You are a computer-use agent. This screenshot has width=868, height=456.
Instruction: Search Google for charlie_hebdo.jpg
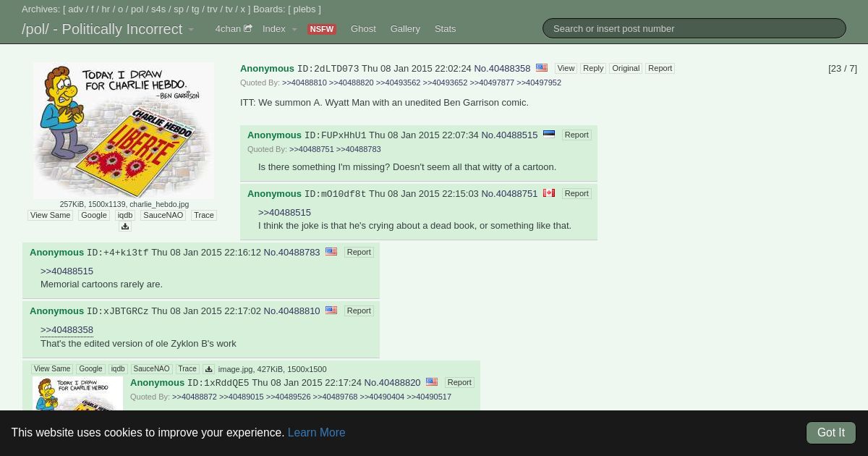[x=94, y=215]
